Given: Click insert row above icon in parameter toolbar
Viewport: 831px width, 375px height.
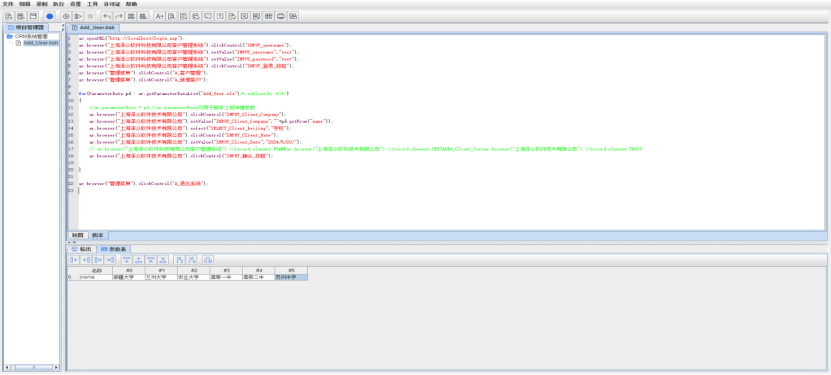Looking at the screenshot, I should (x=127, y=260).
